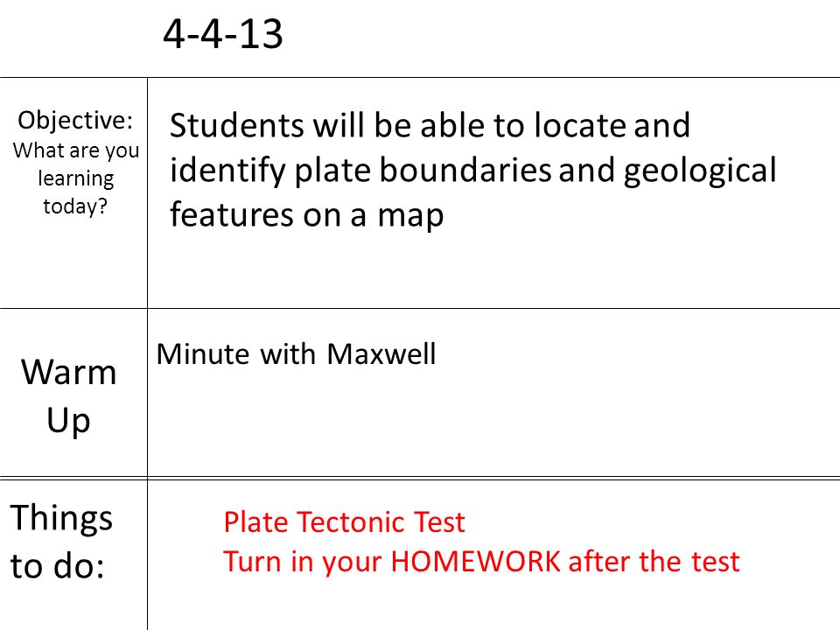Screen dimensions: 840x630
Task: Click the word 'geological' in objective
Action: coord(700,171)
